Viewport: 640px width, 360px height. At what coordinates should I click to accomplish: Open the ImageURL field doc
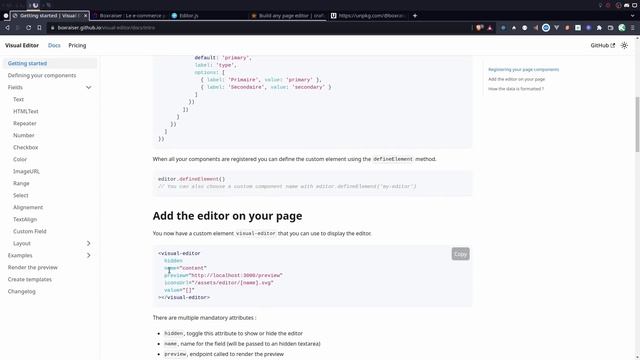pos(26,171)
